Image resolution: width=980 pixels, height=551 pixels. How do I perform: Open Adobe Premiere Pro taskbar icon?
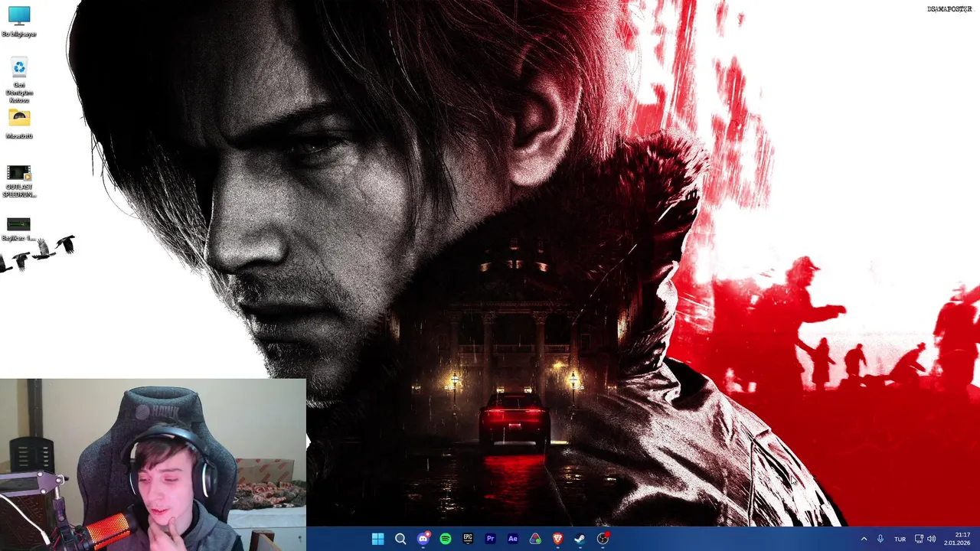tap(490, 539)
